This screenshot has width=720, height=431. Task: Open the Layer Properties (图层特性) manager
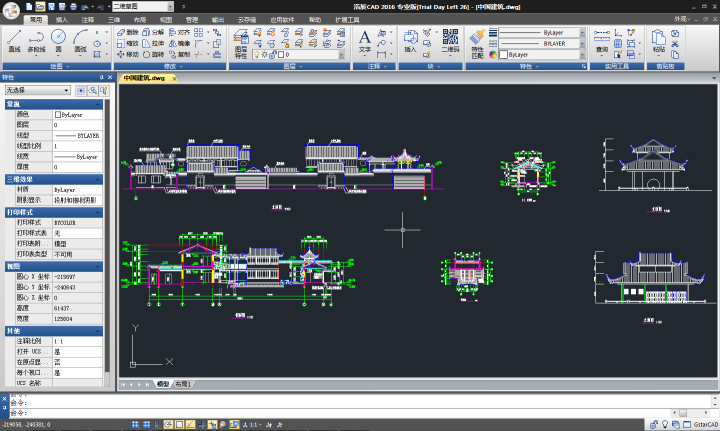pos(241,44)
